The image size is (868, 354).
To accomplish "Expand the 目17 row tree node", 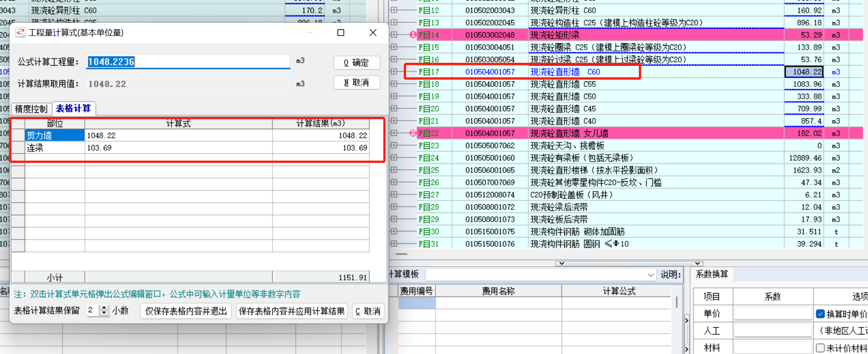I will point(394,71).
